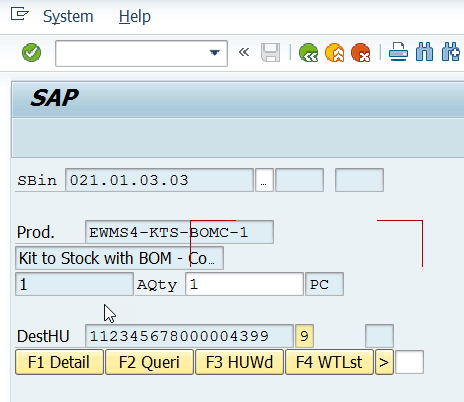464x402 pixels.
Task: Click inside the transaction command field
Action: pos(141,53)
